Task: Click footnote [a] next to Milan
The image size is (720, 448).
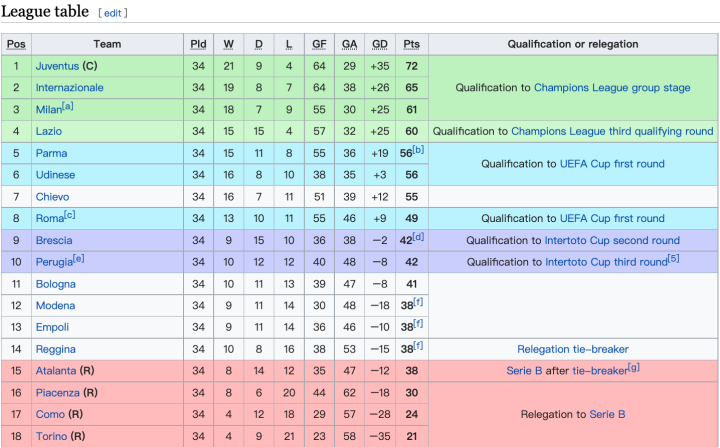Action: 67,106
